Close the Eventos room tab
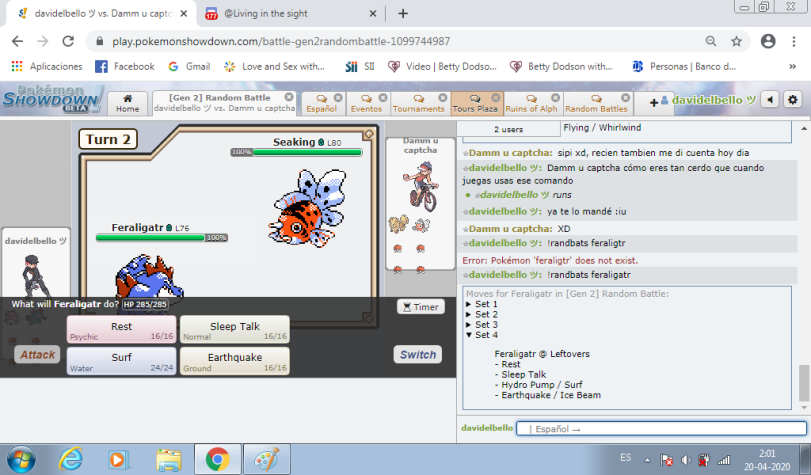Image resolution: width=811 pixels, height=475 pixels. click(x=383, y=97)
